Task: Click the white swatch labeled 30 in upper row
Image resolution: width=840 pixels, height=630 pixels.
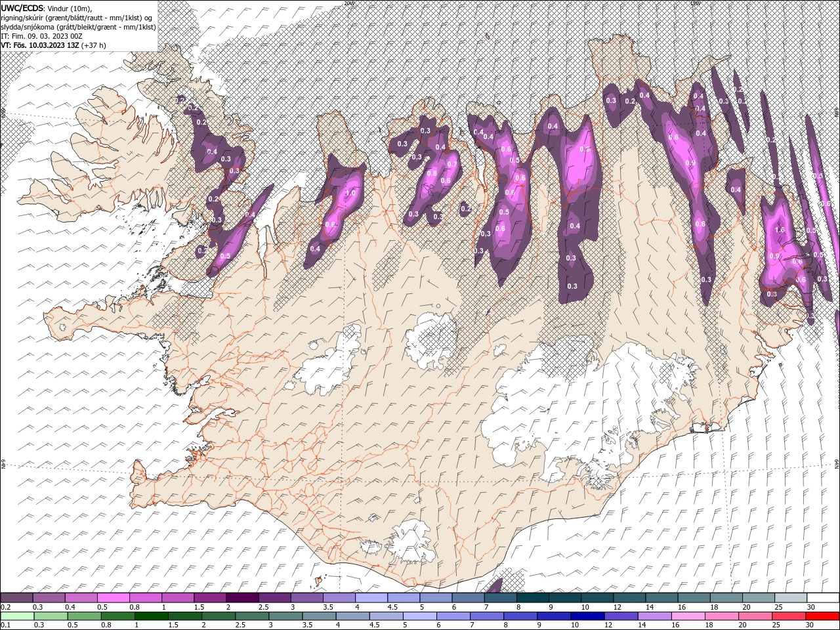Action: coord(823,598)
